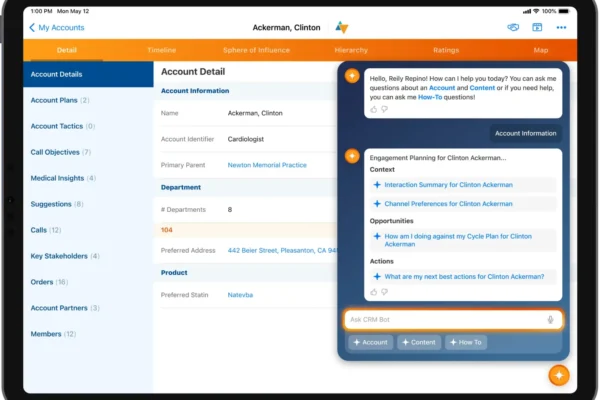This screenshot has height=400, width=600.
Task: Switch to the Detail tab
Action: click(67, 50)
